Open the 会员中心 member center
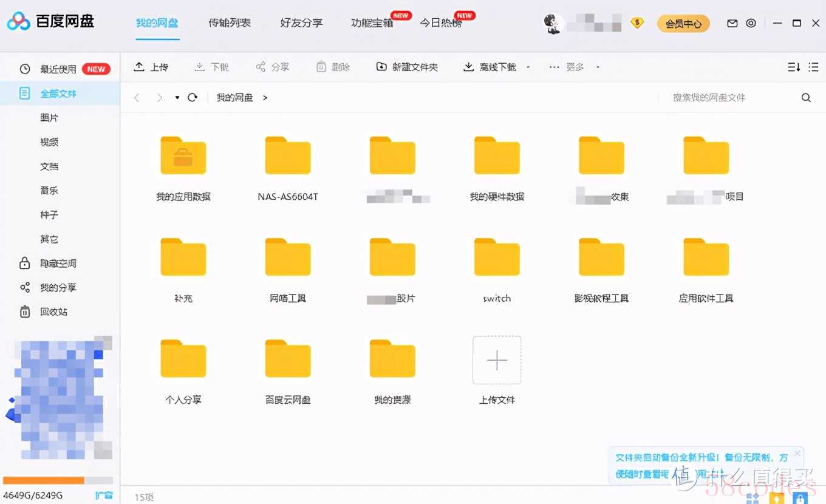Image resolution: width=826 pixels, height=504 pixels. point(683,24)
